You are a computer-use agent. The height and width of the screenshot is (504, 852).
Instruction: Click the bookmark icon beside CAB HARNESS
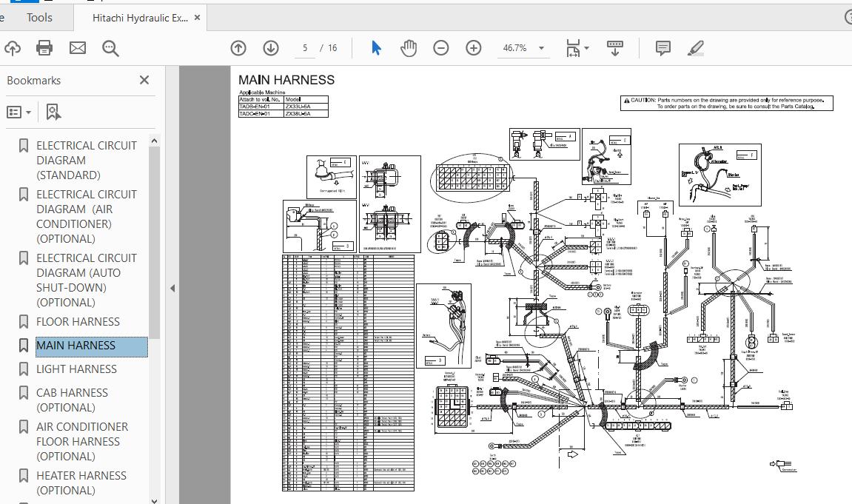tap(24, 393)
